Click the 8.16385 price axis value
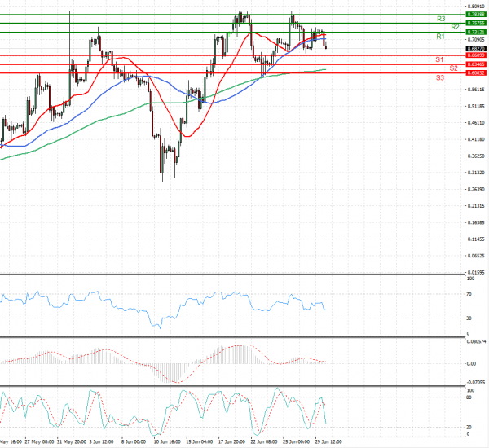 476,222
